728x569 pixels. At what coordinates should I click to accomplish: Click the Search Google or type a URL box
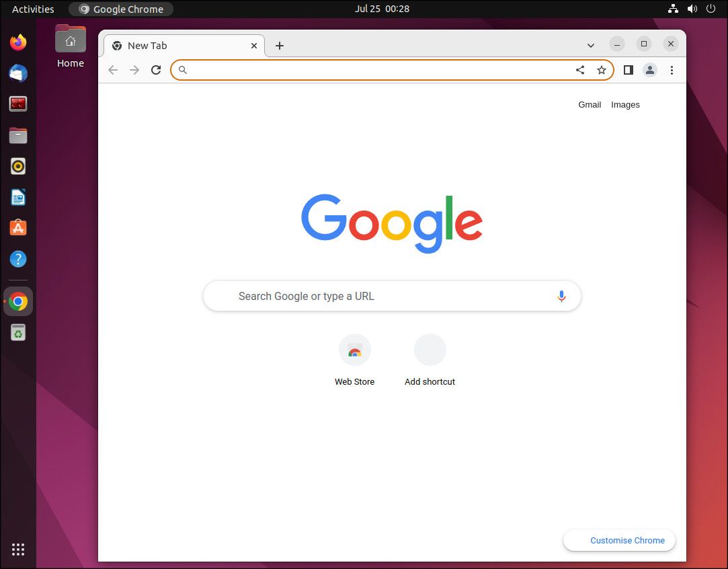pos(392,296)
